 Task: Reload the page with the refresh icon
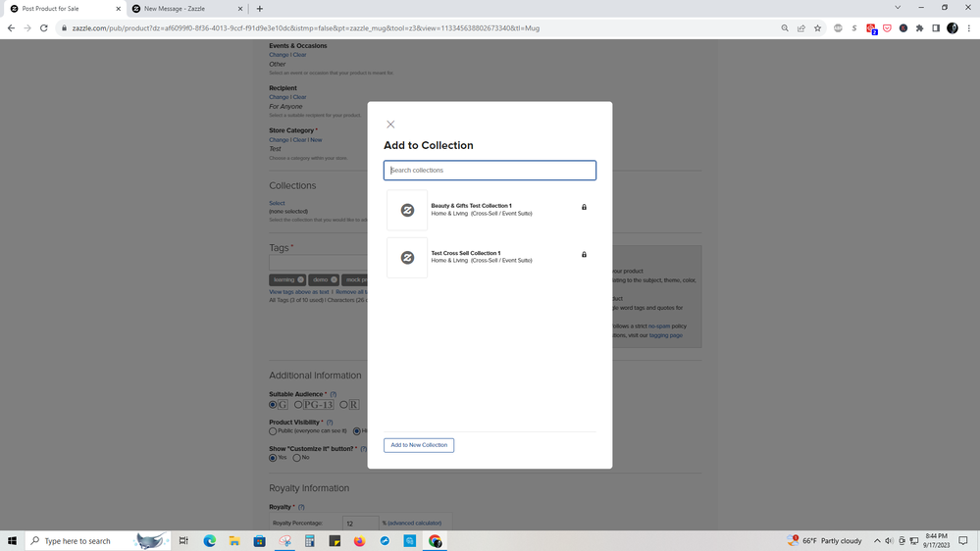pyautogui.click(x=43, y=28)
